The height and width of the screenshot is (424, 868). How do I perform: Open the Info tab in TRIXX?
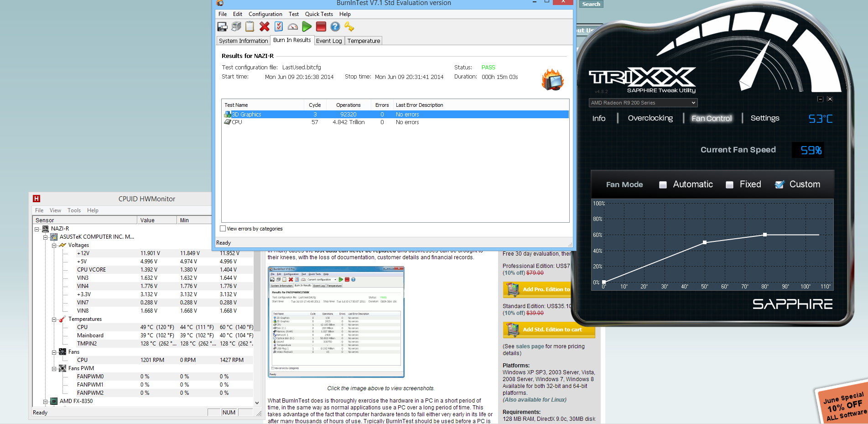pos(599,119)
